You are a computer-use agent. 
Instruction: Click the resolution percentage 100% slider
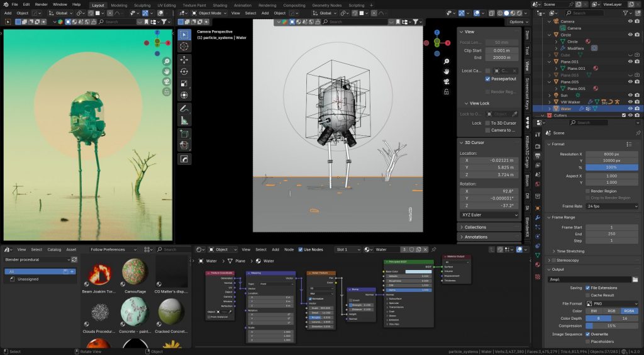point(612,167)
